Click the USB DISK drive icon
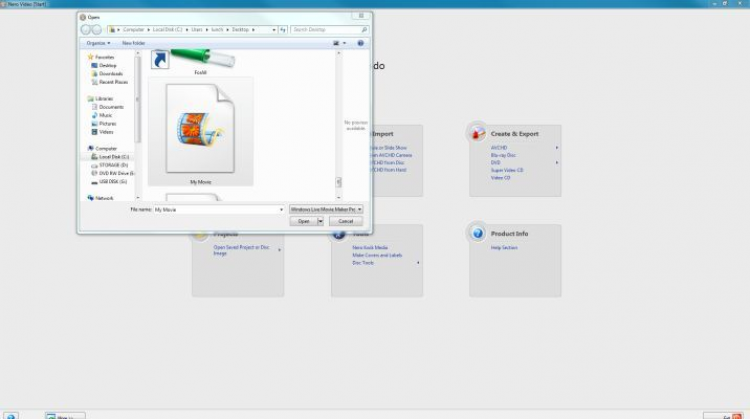Viewport: 750px width, 419px height. tap(94, 182)
